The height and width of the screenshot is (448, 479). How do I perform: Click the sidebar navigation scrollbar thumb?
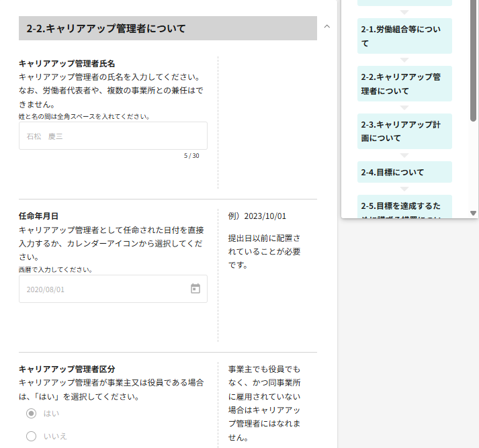pyautogui.click(x=473, y=60)
